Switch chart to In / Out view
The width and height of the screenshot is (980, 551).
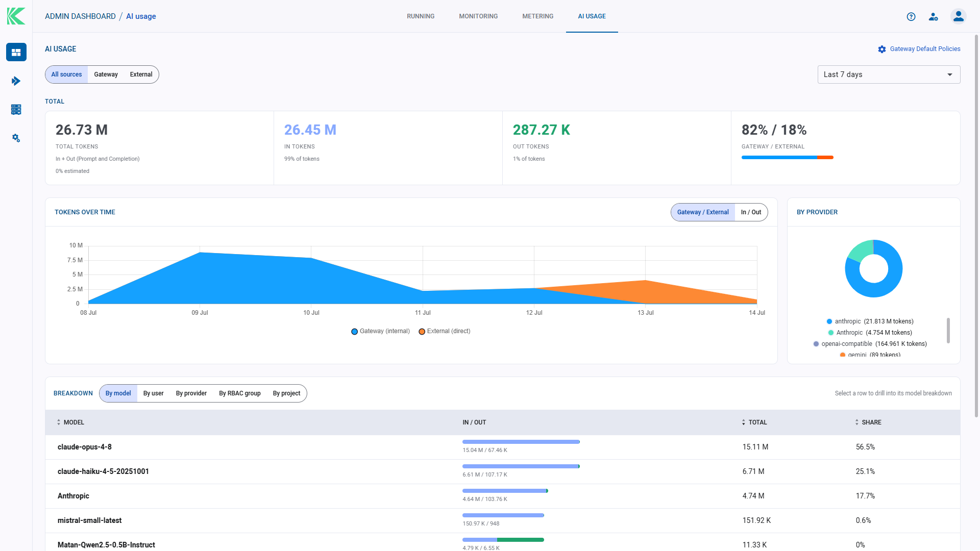tap(751, 212)
